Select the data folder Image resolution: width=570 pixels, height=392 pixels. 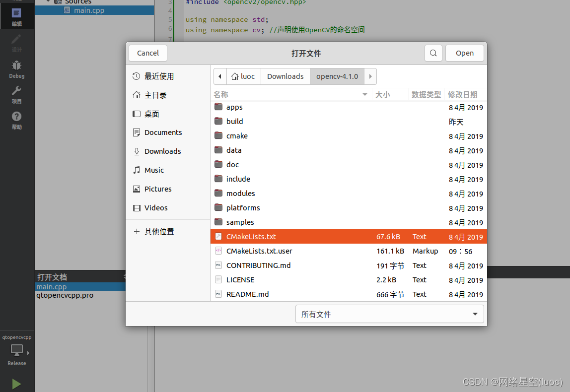pyautogui.click(x=349, y=150)
